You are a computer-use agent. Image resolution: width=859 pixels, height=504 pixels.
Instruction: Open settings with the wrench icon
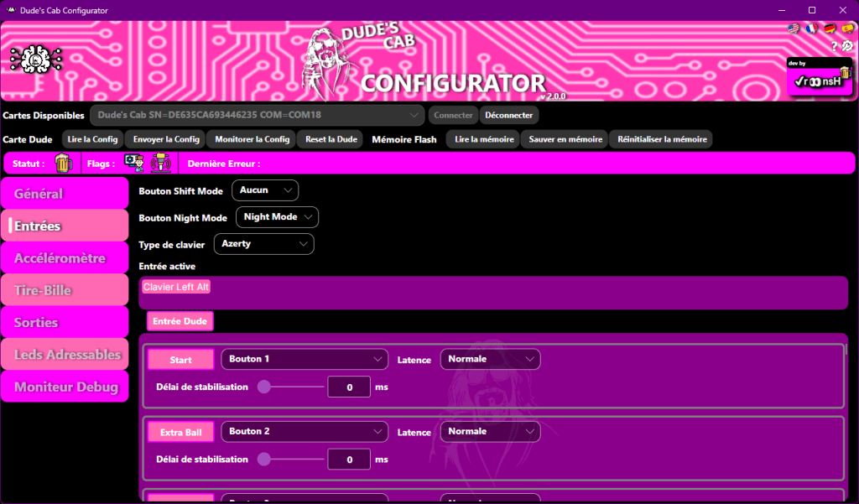(847, 46)
